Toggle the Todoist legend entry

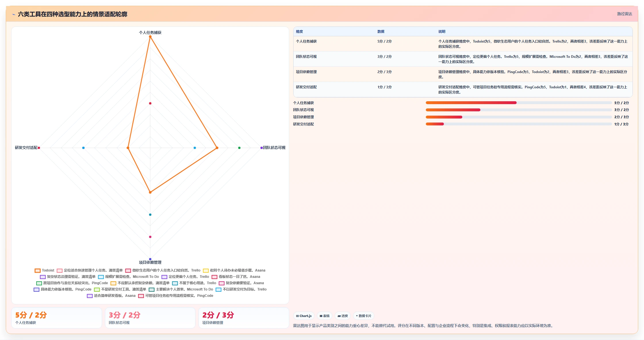45,270
